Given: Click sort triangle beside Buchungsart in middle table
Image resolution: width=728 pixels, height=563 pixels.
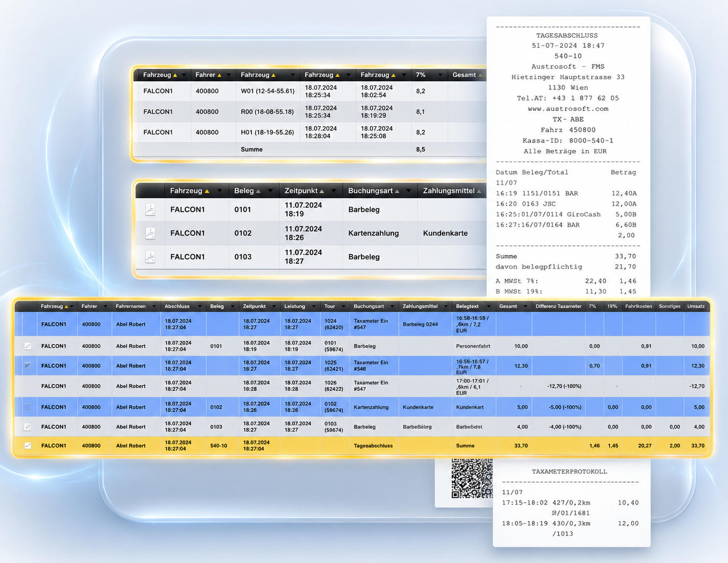Looking at the screenshot, I should pyautogui.click(x=397, y=191).
